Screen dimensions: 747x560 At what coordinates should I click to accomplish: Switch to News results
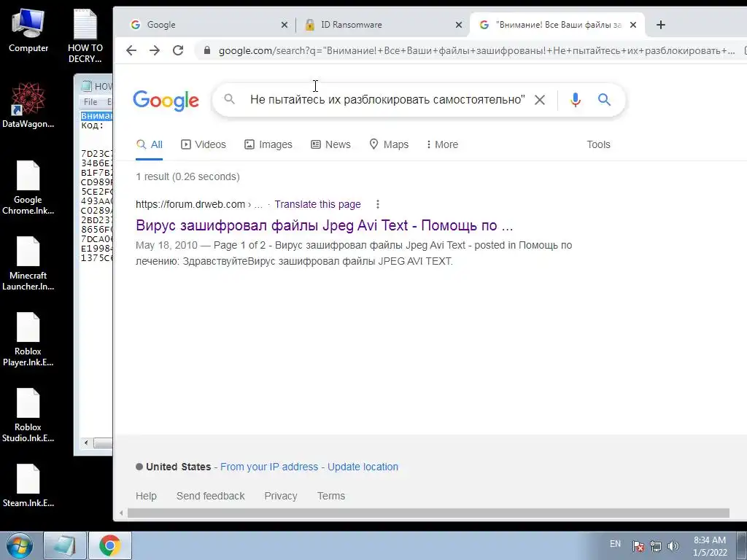click(x=330, y=144)
